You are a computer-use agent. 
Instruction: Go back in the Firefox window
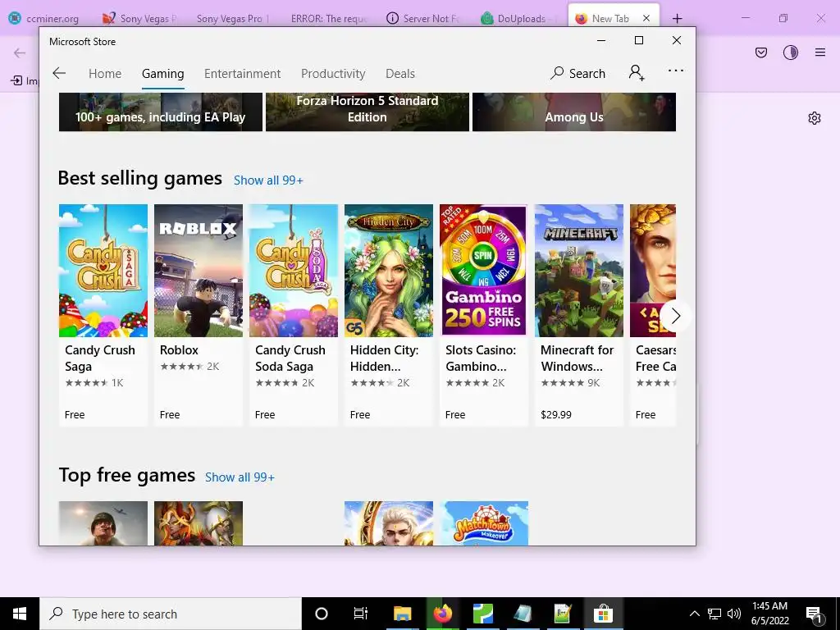(20, 52)
